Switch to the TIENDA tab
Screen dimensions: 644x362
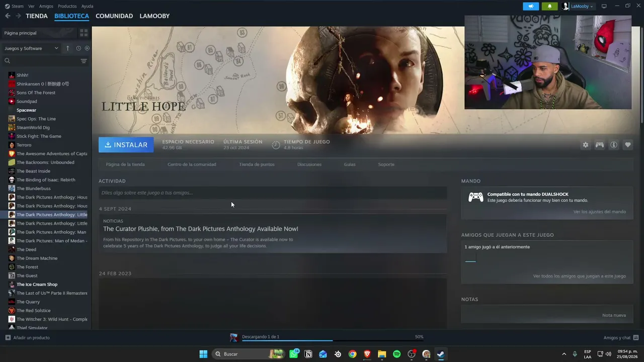(x=37, y=16)
